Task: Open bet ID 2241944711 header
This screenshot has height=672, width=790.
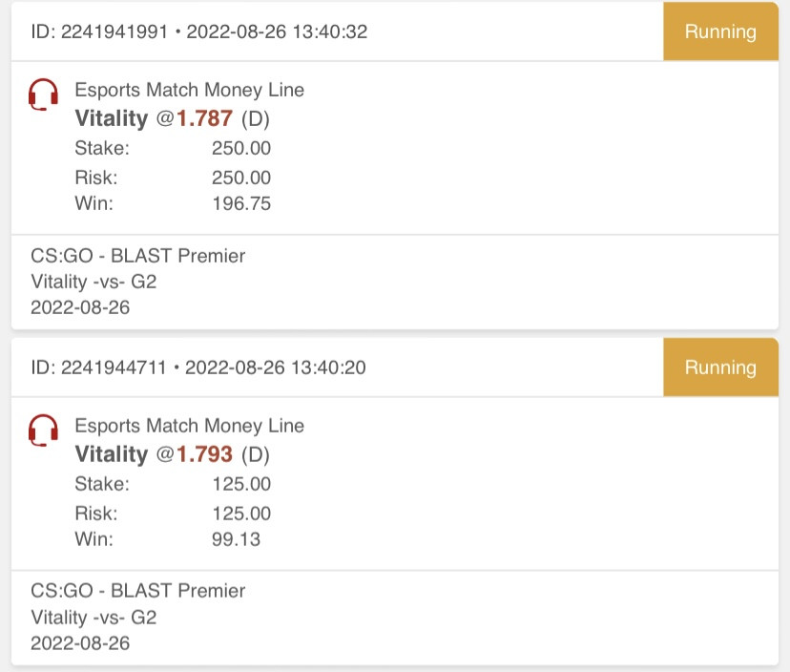Action: pyautogui.click(x=198, y=367)
